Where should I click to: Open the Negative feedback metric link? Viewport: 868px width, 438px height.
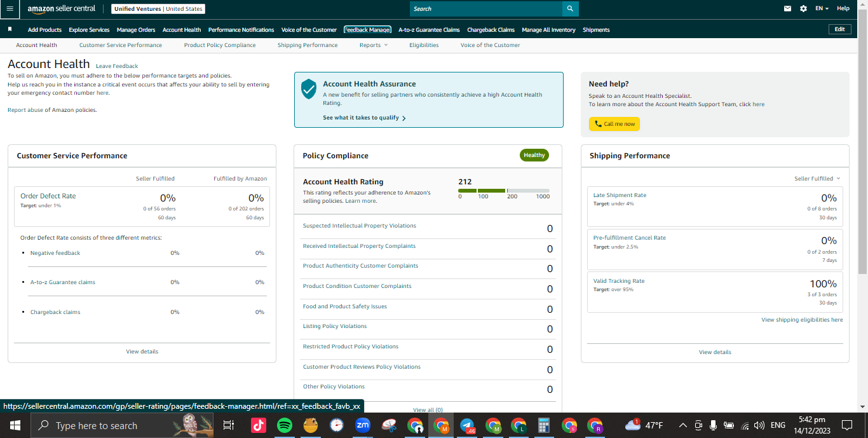point(55,253)
